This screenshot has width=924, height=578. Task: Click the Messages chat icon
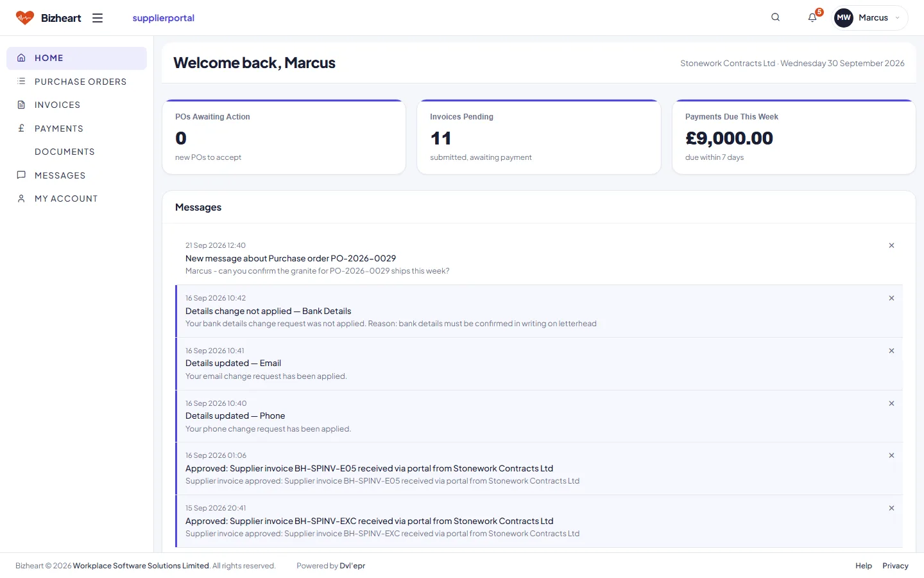pyautogui.click(x=21, y=175)
